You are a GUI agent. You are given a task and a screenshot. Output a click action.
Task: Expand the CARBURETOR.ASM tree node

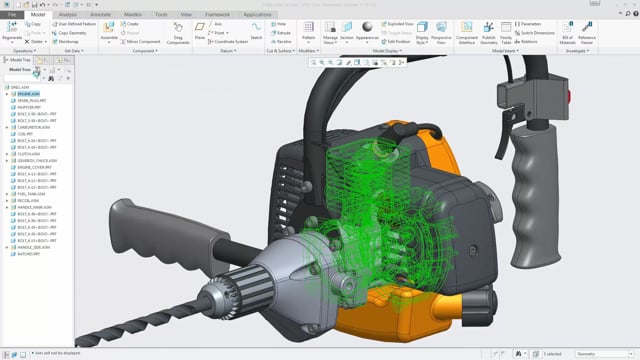coord(7,127)
